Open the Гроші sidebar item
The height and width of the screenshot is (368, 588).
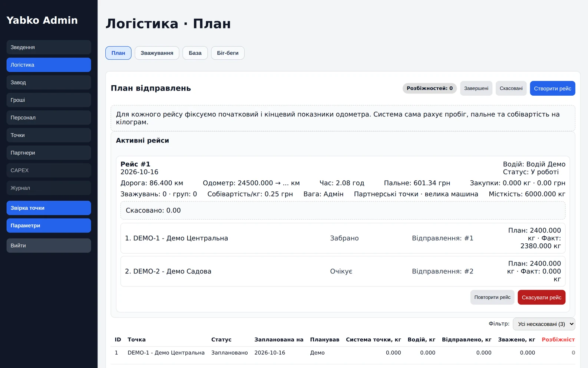pyautogui.click(x=49, y=100)
